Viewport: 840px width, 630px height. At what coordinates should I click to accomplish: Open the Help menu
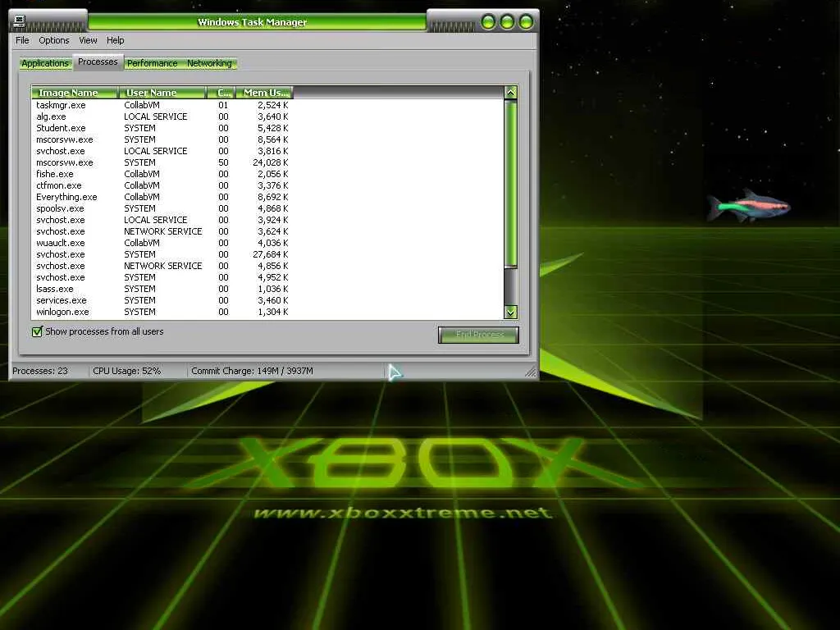coord(115,40)
